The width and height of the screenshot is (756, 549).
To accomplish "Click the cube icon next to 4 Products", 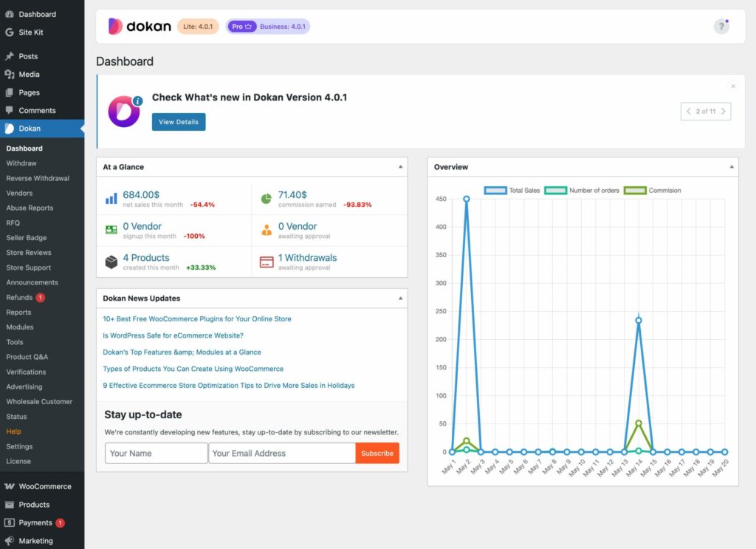I will click(x=112, y=261).
